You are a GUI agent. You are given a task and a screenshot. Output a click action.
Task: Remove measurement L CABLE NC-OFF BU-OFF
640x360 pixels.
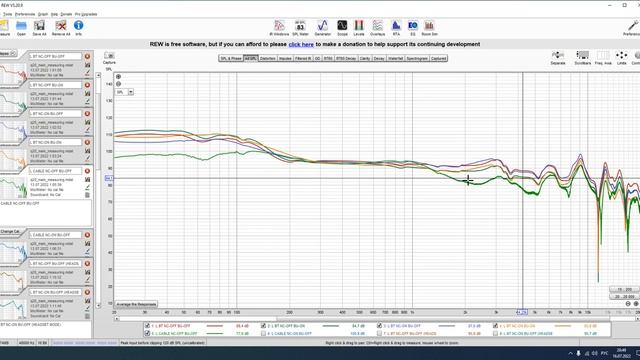click(87, 171)
